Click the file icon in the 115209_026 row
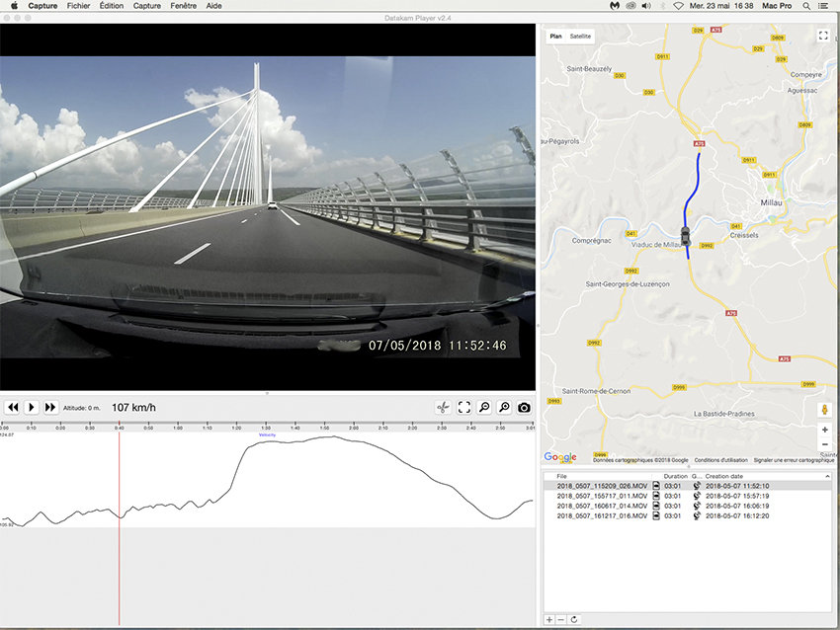The image size is (840, 630). pos(656,486)
